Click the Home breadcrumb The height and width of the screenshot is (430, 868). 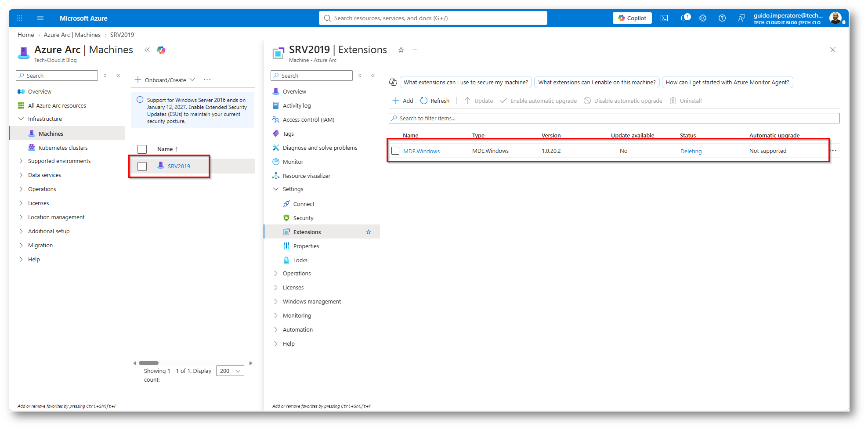(x=25, y=35)
